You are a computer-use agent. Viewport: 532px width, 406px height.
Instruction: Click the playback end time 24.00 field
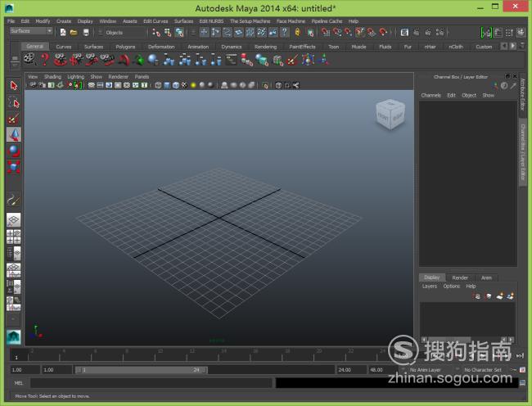pos(351,370)
